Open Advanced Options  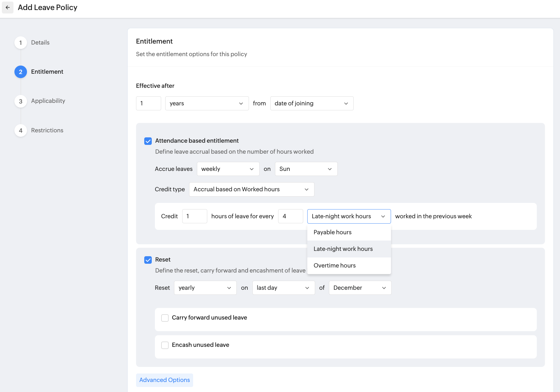click(165, 380)
